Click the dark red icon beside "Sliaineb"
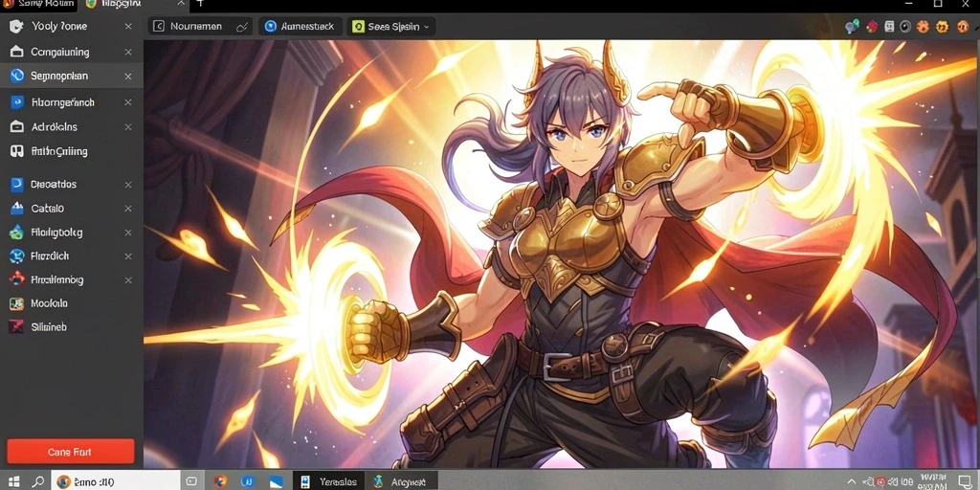 [x=17, y=327]
